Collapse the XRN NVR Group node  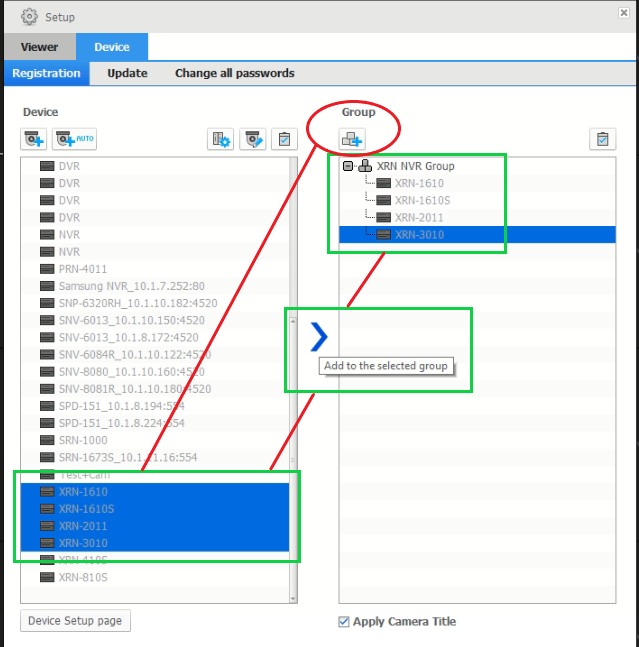coord(348,166)
